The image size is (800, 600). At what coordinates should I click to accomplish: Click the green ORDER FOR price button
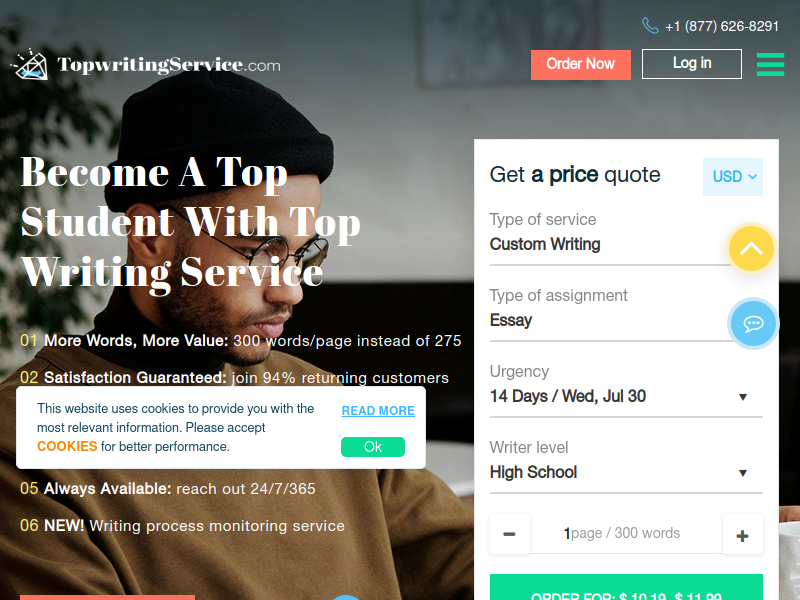(626, 588)
